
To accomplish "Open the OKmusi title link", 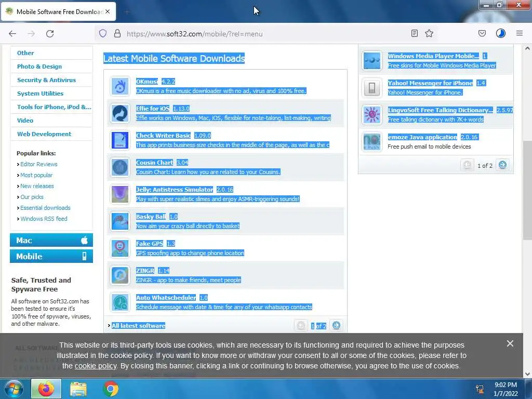I will click(x=147, y=82).
